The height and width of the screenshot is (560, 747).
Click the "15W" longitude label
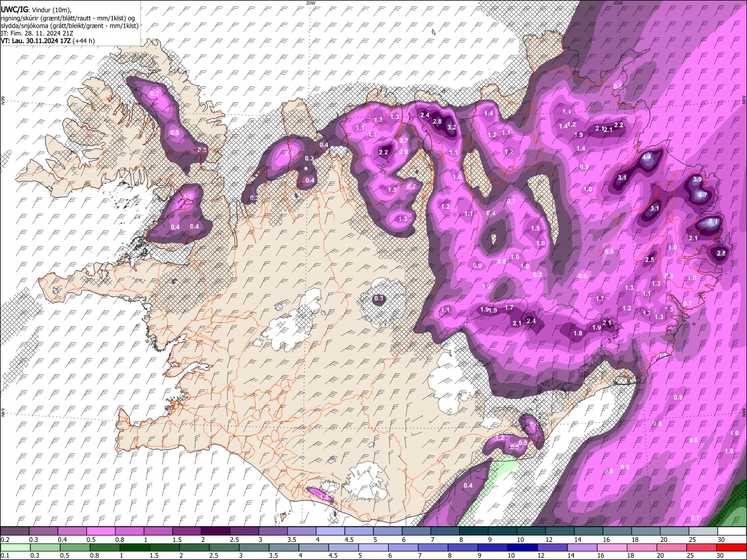(619, 3)
